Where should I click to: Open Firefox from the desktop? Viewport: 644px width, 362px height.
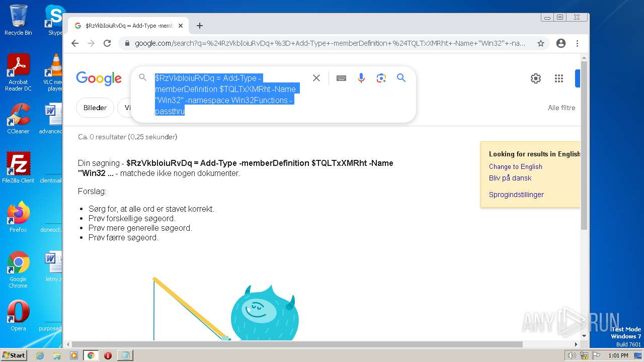[x=18, y=217]
